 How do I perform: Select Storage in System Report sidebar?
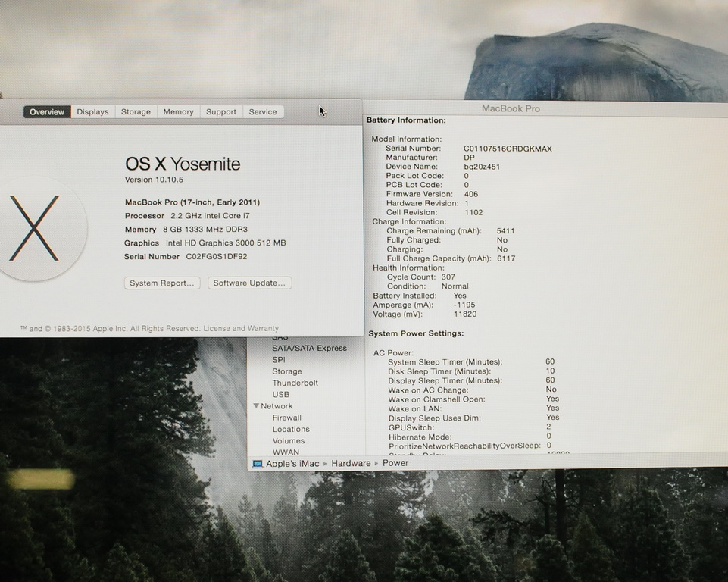click(287, 371)
